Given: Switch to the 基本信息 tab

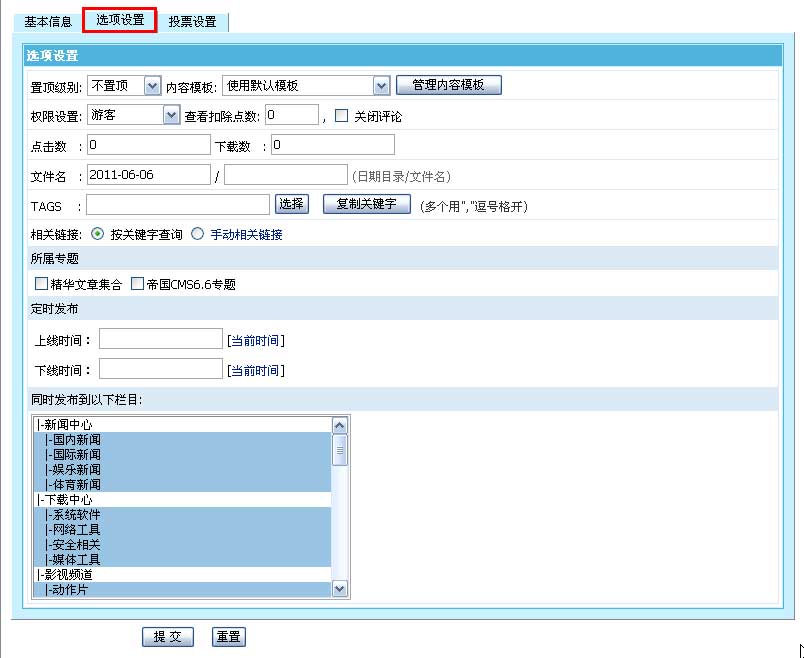Looking at the screenshot, I should 45,21.
